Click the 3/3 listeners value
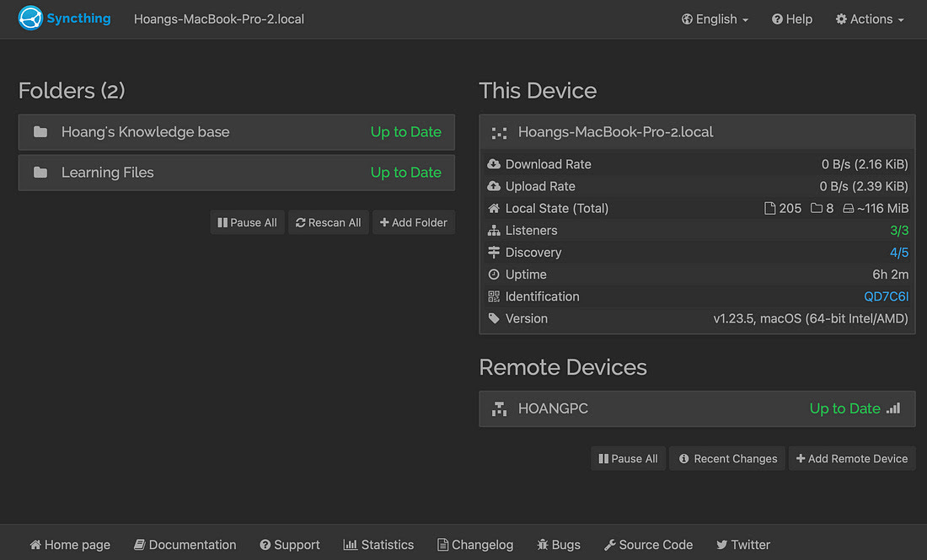The image size is (927, 560). [x=898, y=231]
